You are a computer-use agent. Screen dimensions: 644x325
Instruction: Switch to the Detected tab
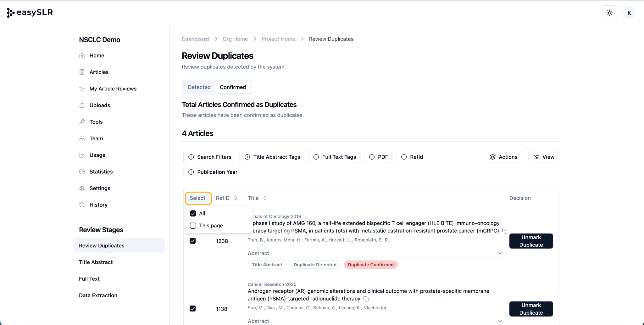click(199, 87)
